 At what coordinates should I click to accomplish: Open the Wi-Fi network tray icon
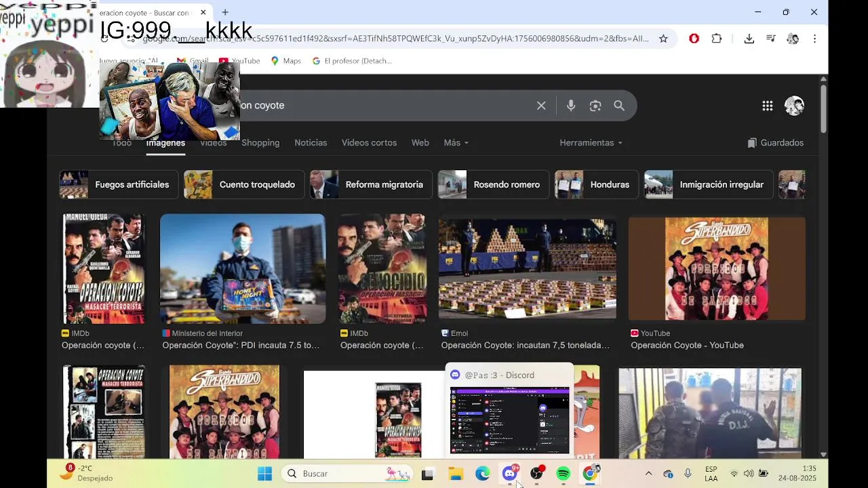[x=734, y=474]
